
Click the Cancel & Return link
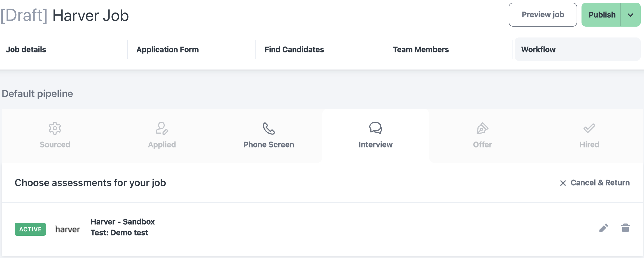(600, 183)
